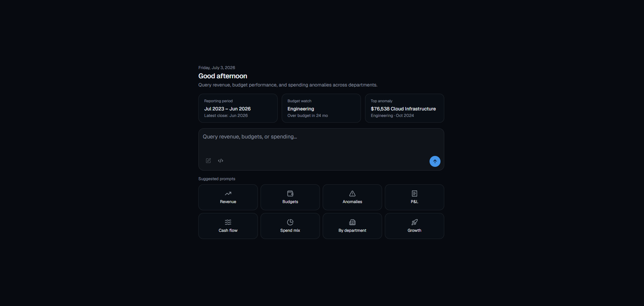Click 'Latest close: Jun 2026' text

click(226, 116)
